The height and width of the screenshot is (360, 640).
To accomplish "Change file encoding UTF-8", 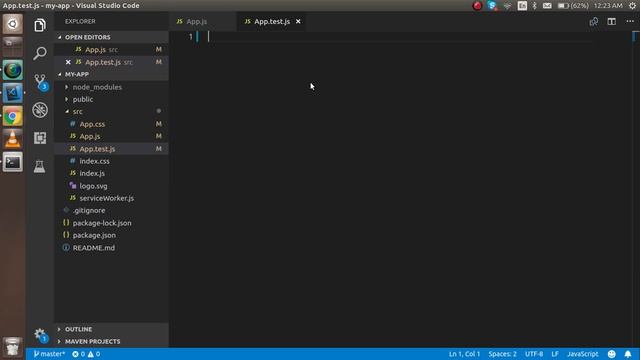I will click(534, 354).
